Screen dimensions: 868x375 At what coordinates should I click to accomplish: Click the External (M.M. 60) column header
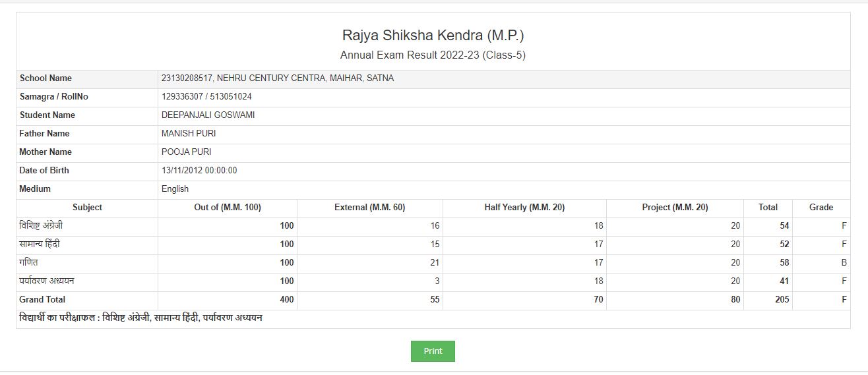[x=369, y=208]
